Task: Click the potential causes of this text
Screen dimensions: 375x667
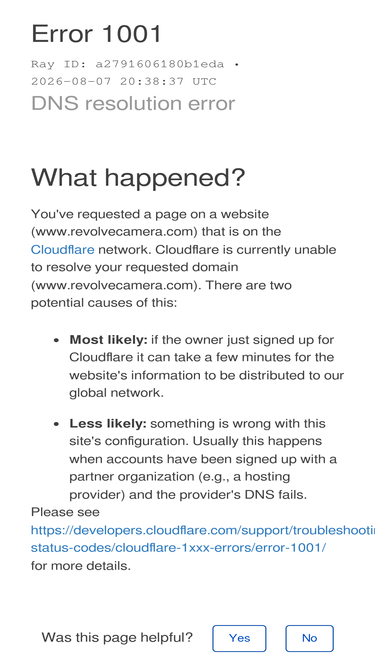Action: pyautogui.click(x=104, y=303)
